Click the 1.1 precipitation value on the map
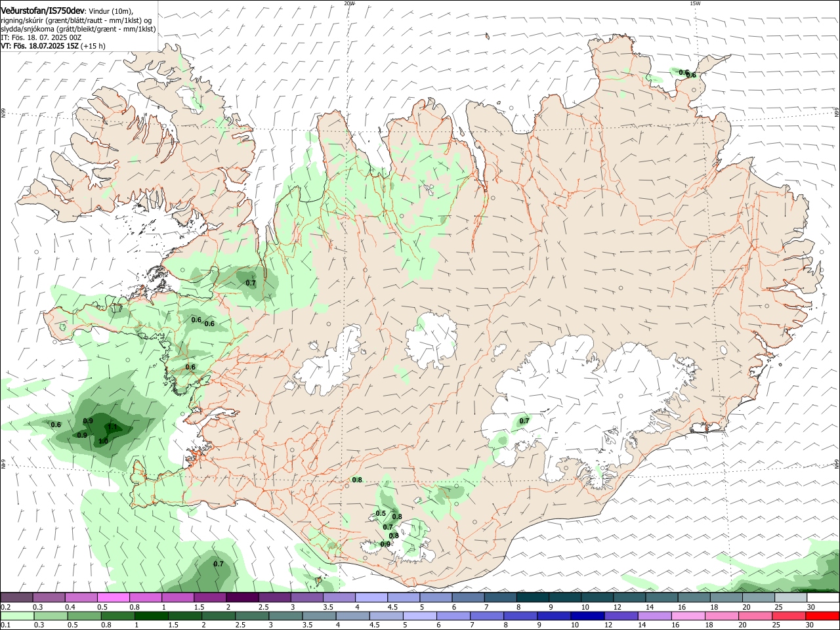Screen dimensions: 840x630 click(112, 427)
